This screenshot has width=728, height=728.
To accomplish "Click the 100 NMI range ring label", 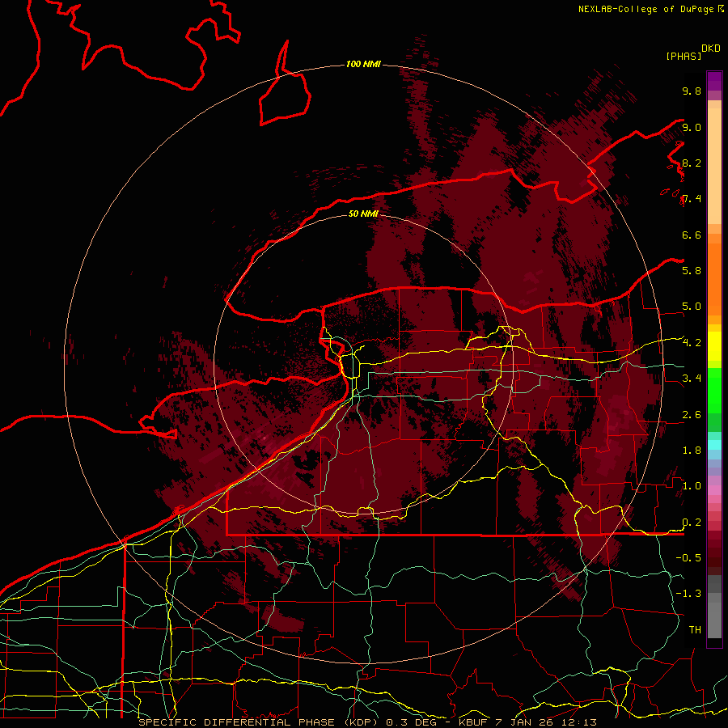I will pyautogui.click(x=363, y=64).
